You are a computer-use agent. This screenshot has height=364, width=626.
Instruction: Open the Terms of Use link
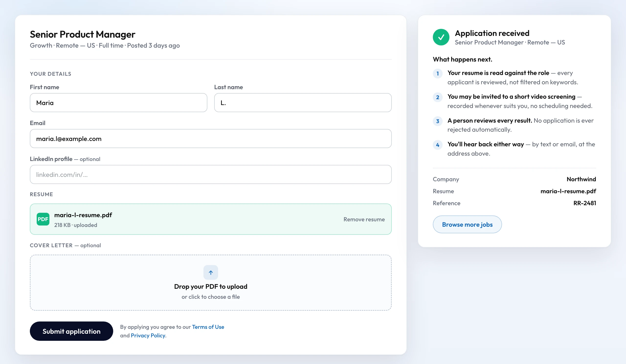click(208, 327)
